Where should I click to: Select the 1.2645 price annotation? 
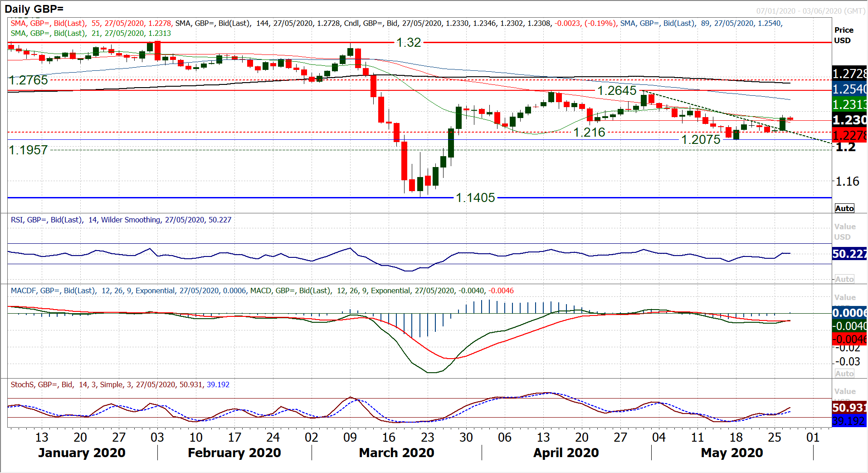617,91
